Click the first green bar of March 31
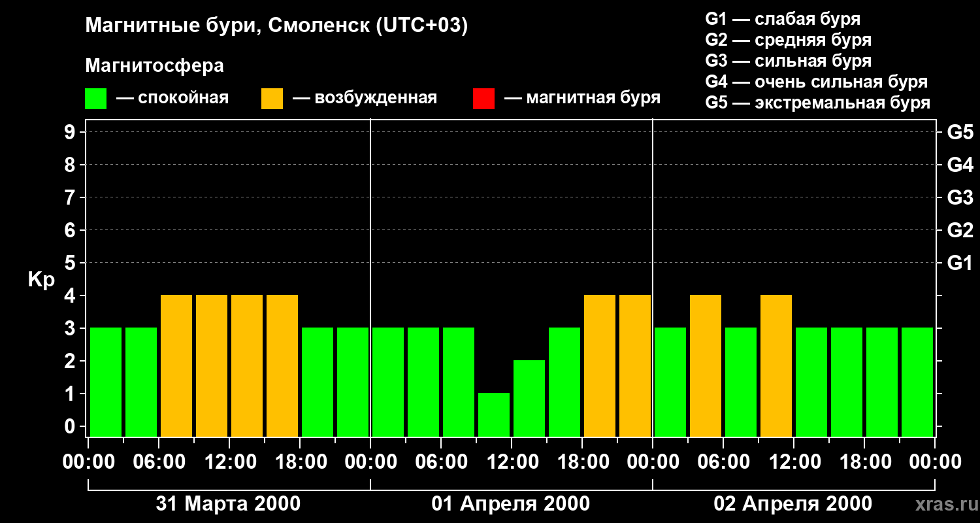This screenshot has width=980, height=523. [x=106, y=382]
